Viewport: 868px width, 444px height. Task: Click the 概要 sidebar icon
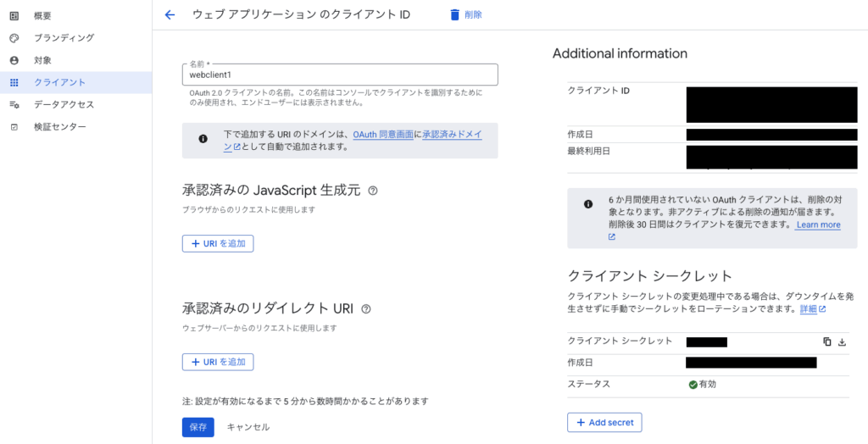(14, 16)
